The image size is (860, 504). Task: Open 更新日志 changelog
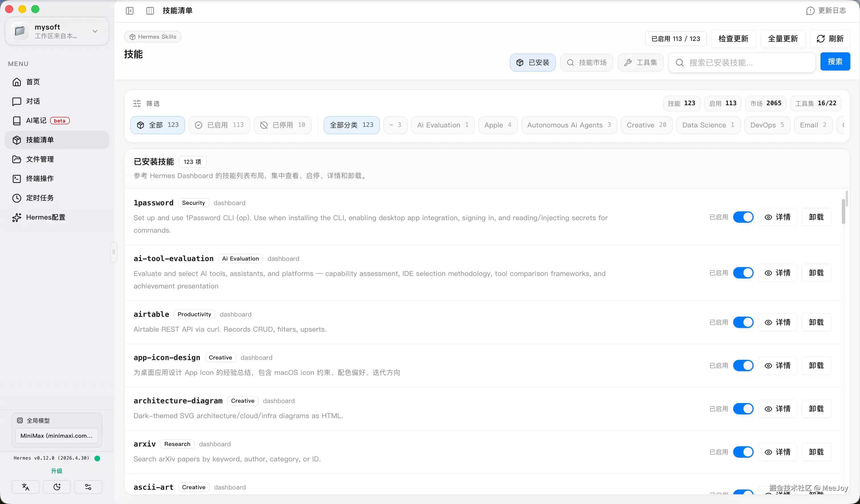(x=826, y=11)
